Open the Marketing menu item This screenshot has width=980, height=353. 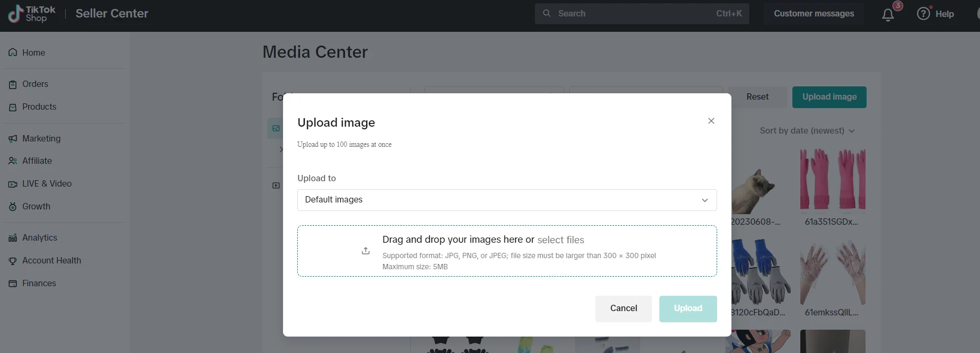[x=41, y=138]
